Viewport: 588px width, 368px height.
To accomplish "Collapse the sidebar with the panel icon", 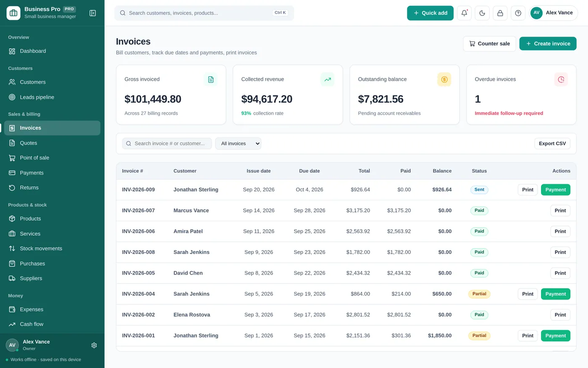I will [x=93, y=13].
